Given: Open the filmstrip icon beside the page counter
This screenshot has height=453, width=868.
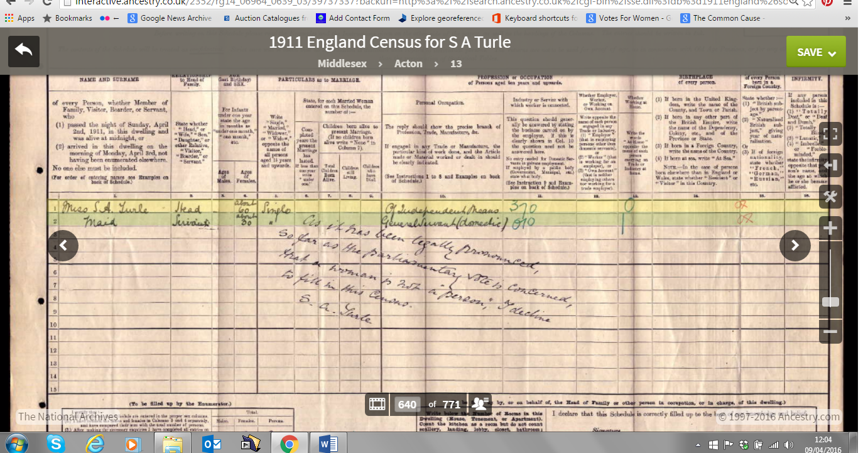Looking at the screenshot, I should [377, 405].
